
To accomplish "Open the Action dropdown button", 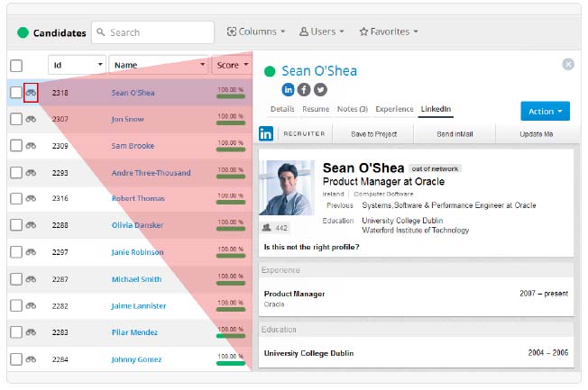I will (546, 112).
